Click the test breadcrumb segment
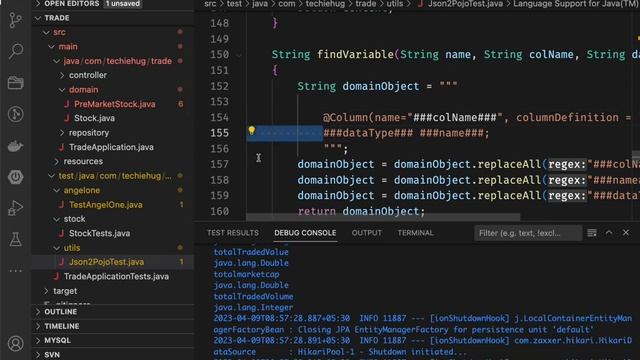 coord(234,4)
